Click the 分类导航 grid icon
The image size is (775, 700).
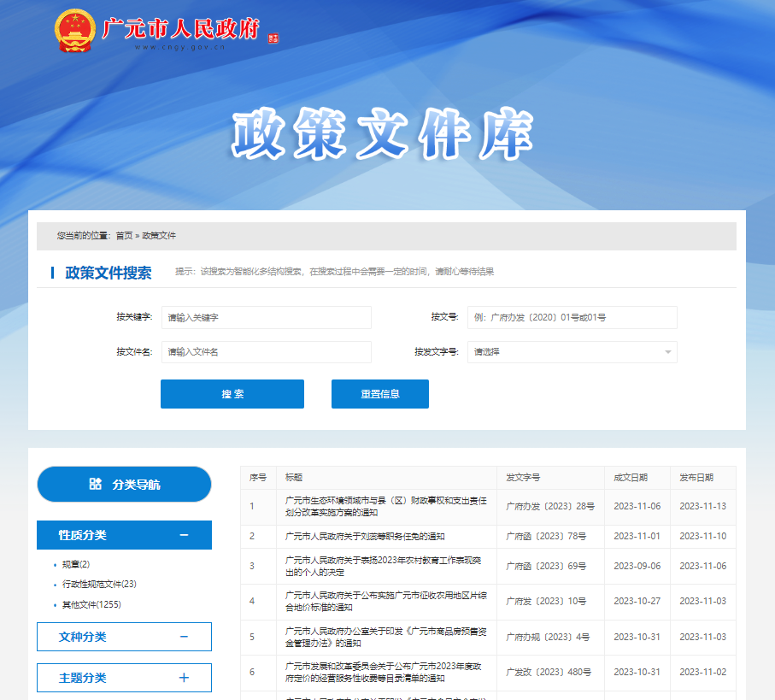(x=96, y=484)
